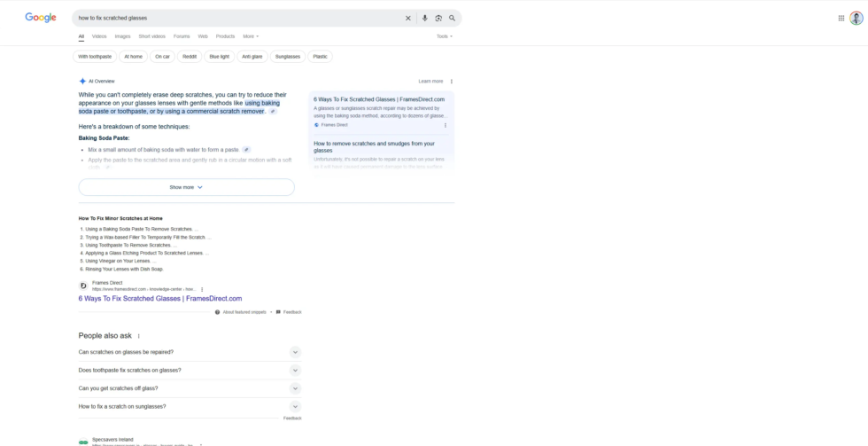Click About featured snippets link
868x446 pixels.
pyautogui.click(x=244, y=312)
